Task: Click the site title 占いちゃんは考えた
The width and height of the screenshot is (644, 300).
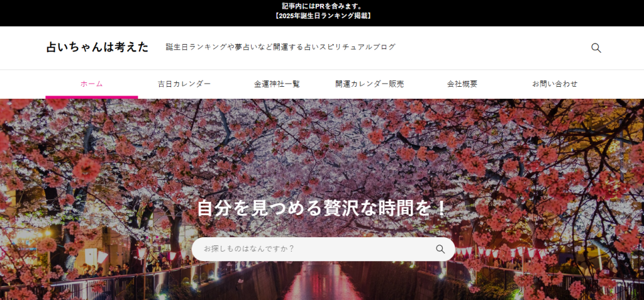Action: (97, 47)
